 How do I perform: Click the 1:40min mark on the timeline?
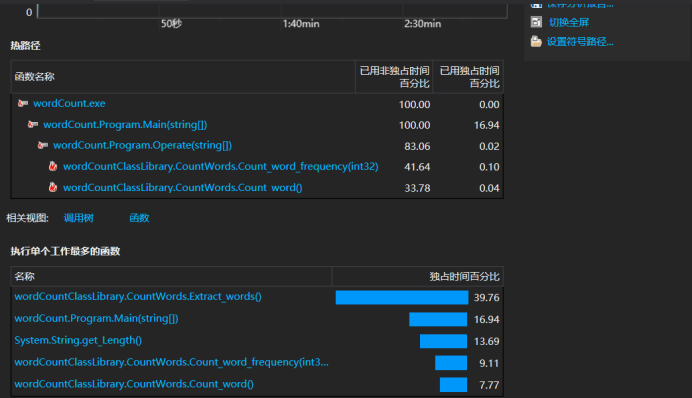tap(301, 24)
